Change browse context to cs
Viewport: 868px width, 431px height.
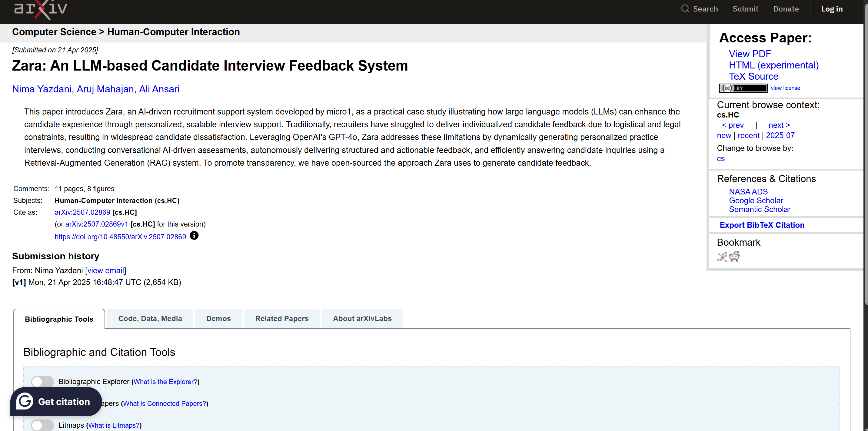coord(721,159)
